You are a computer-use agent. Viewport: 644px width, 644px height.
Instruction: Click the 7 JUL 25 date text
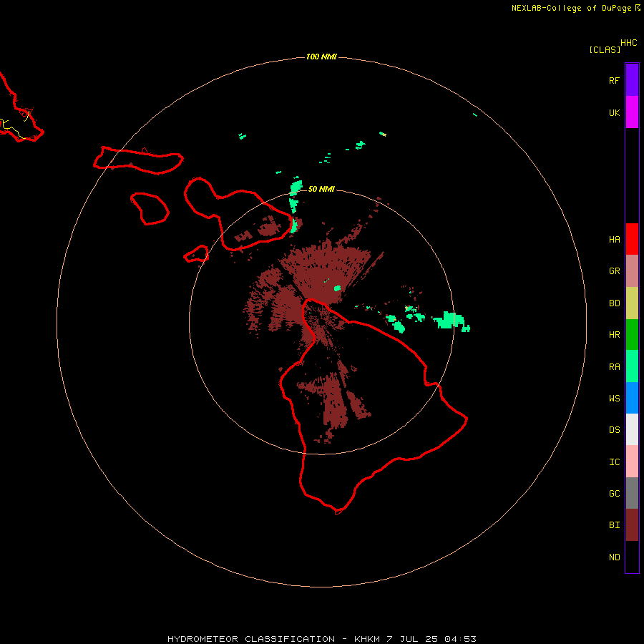tap(413, 639)
